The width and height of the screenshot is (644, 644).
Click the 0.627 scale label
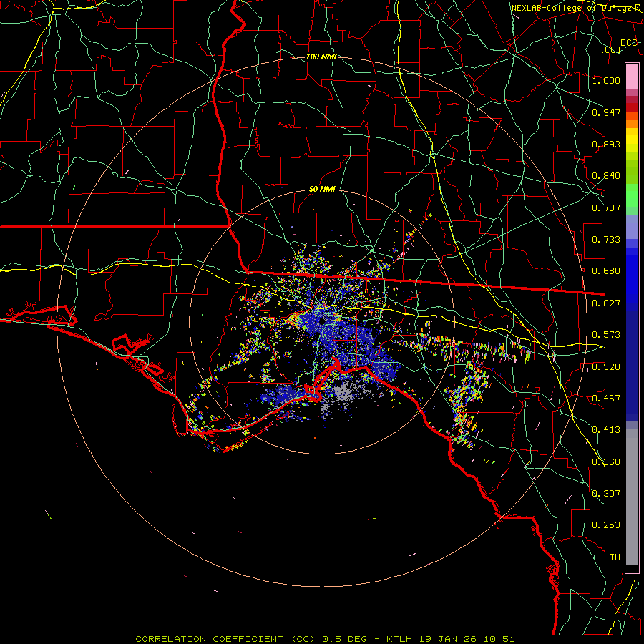click(606, 303)
